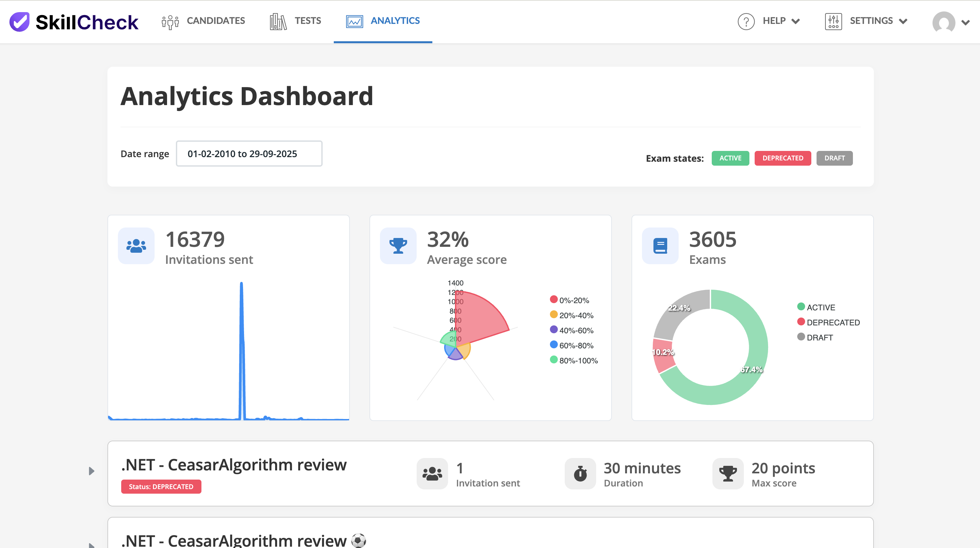
Task: Toggle the DRAFT exam state filter
Action: [834, 158]
